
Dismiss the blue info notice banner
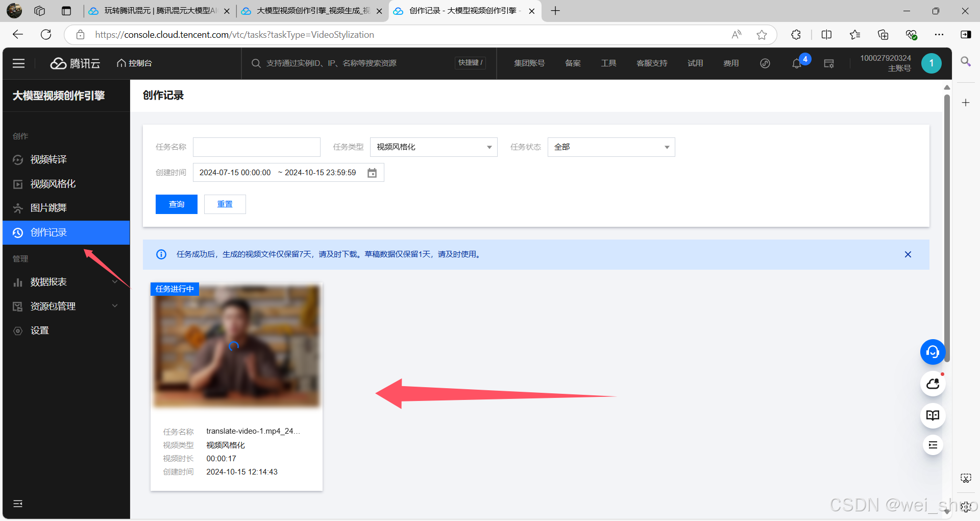pos(908,254)
